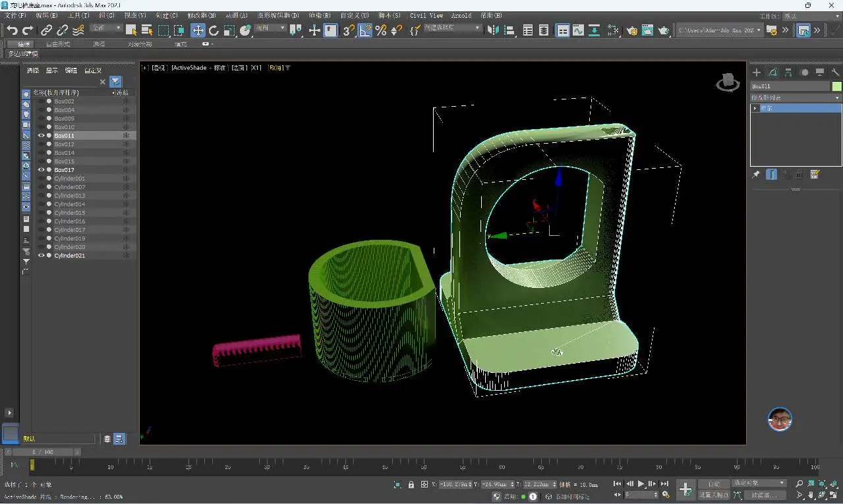
Task: Activate the Bind to Space Warp tool
Action: [x=78, y=30]
